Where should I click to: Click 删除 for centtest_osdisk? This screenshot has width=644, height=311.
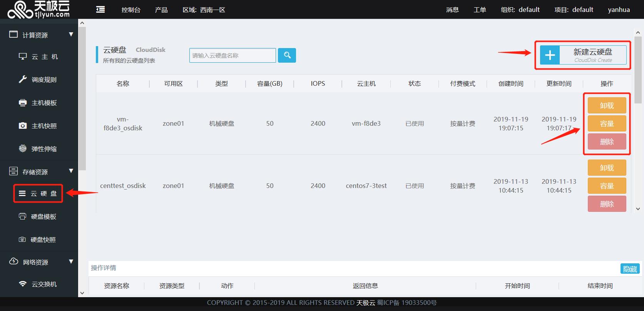click(607, 204)
